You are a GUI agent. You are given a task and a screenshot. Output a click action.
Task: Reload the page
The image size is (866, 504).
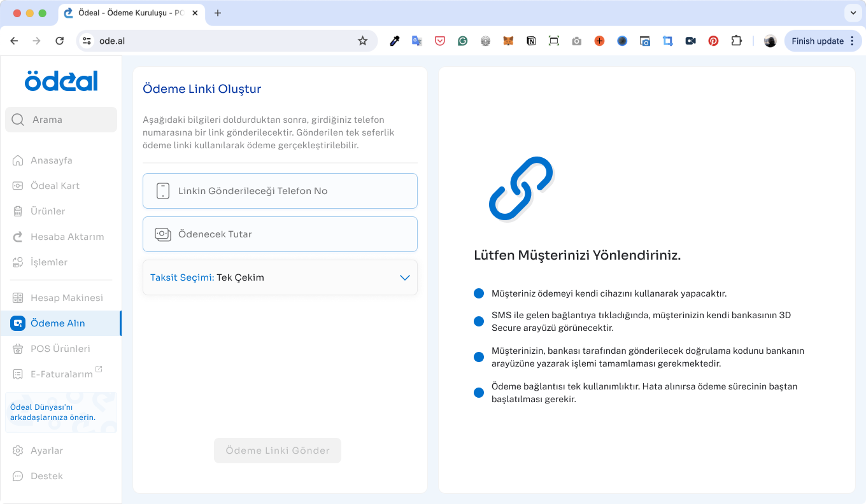coord(59,41)
